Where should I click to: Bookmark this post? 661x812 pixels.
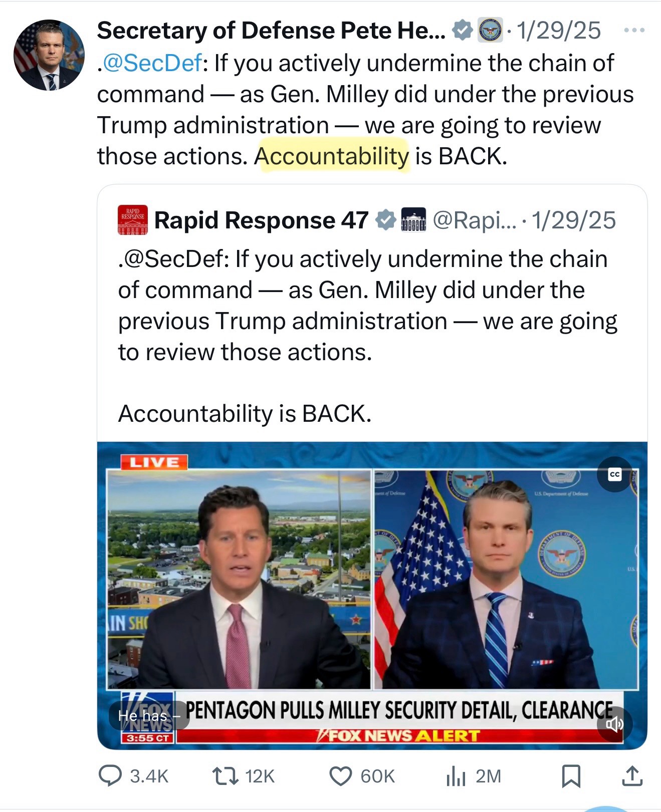[571, 775]
